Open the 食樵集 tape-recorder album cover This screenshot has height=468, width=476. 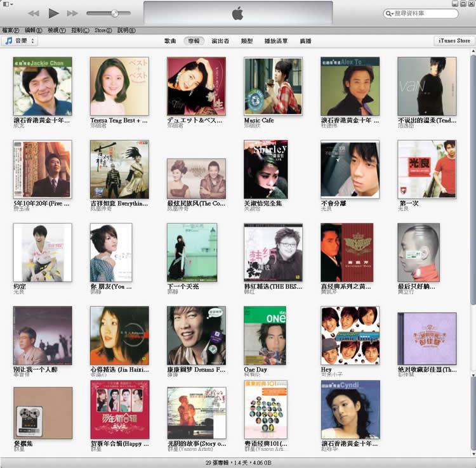pyautogui.click(x=43, y=413)
